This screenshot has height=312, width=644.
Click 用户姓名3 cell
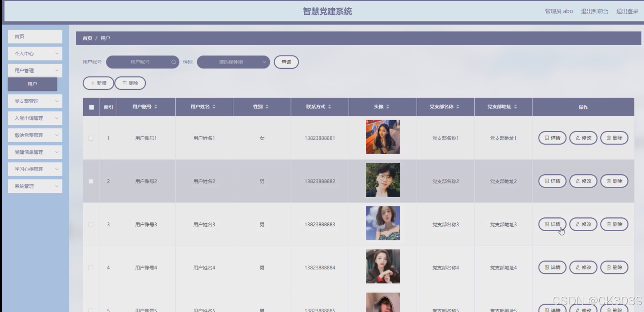pyautogui.click(x=204, y=224)
